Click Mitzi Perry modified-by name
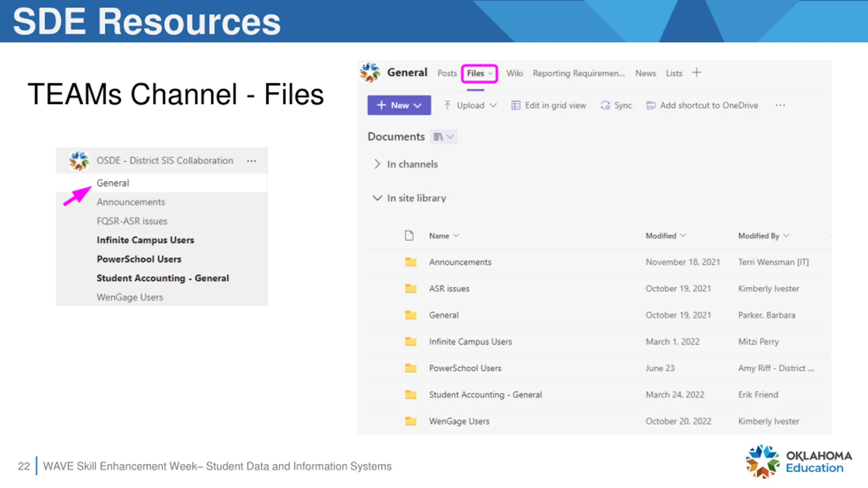This screenshot has width=868, height=488. pos(758,341)
